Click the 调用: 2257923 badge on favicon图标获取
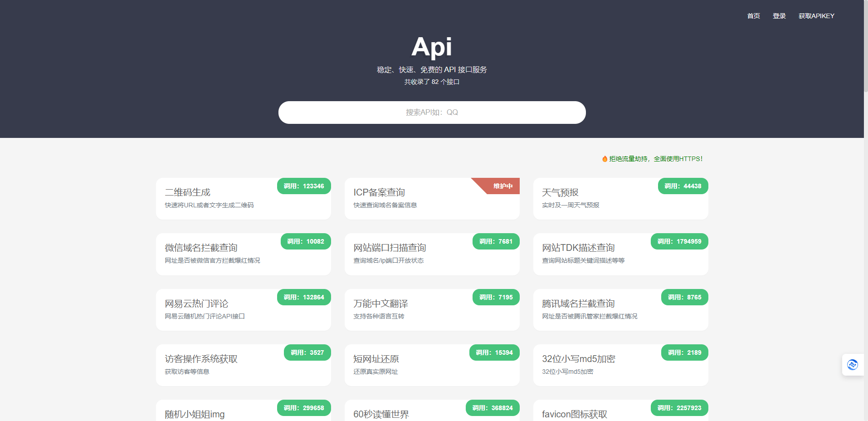Screen dimensions: 868x421 click(x=679, y=408)
